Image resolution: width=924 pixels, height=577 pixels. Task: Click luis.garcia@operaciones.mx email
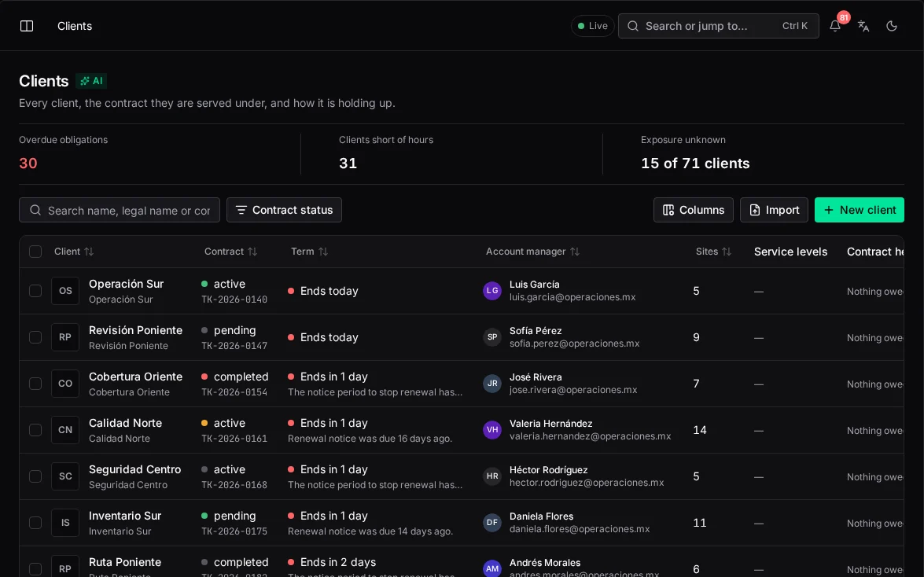pyautogui.click(x=572, y=297)
